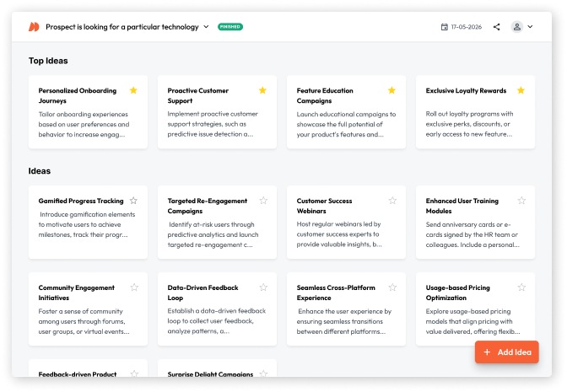Click description "Introduce gamification elements"
The width and height of the screenshot is (567, 392).
[87, 224]
